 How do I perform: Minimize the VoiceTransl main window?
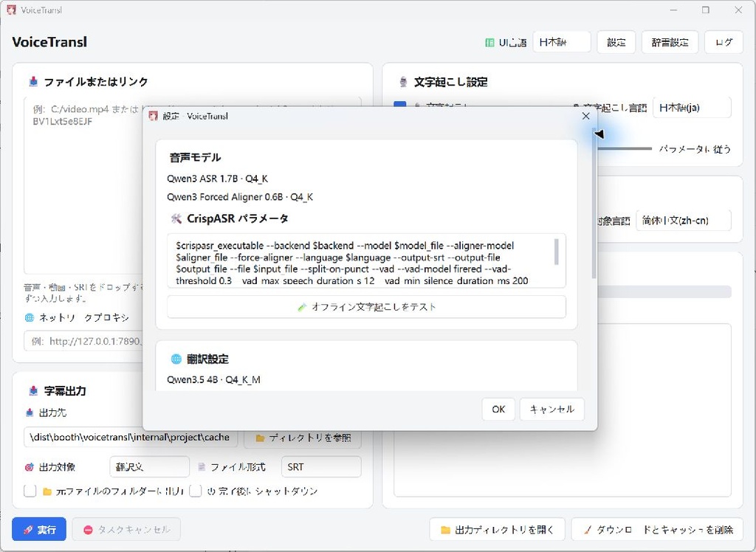(x=673, y=10)
